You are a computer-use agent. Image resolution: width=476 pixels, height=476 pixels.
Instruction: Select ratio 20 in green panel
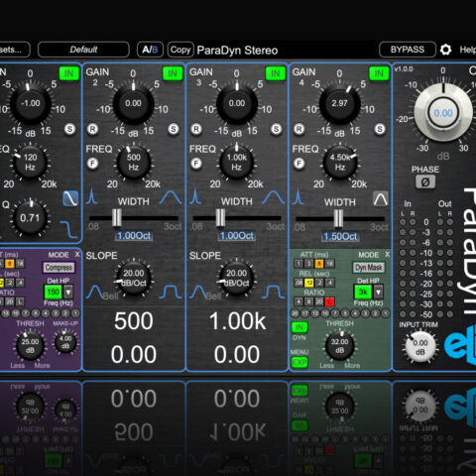pos(319,301)
